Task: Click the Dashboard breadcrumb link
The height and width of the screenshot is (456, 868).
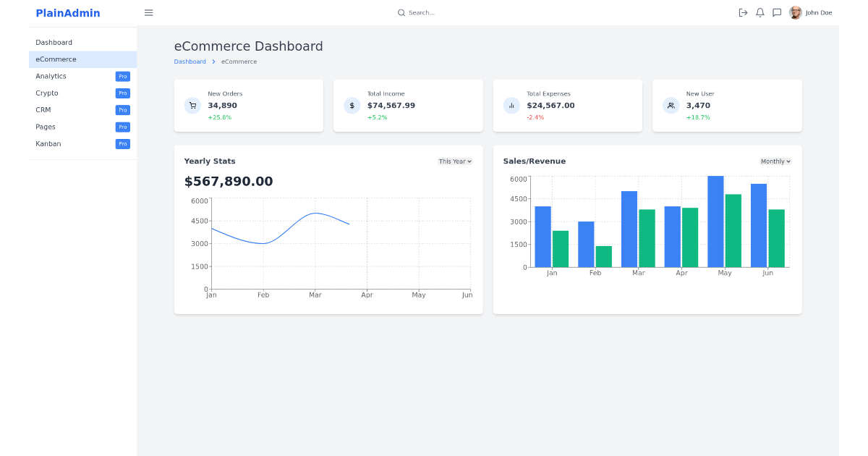Action: click(x=190, y=62)
